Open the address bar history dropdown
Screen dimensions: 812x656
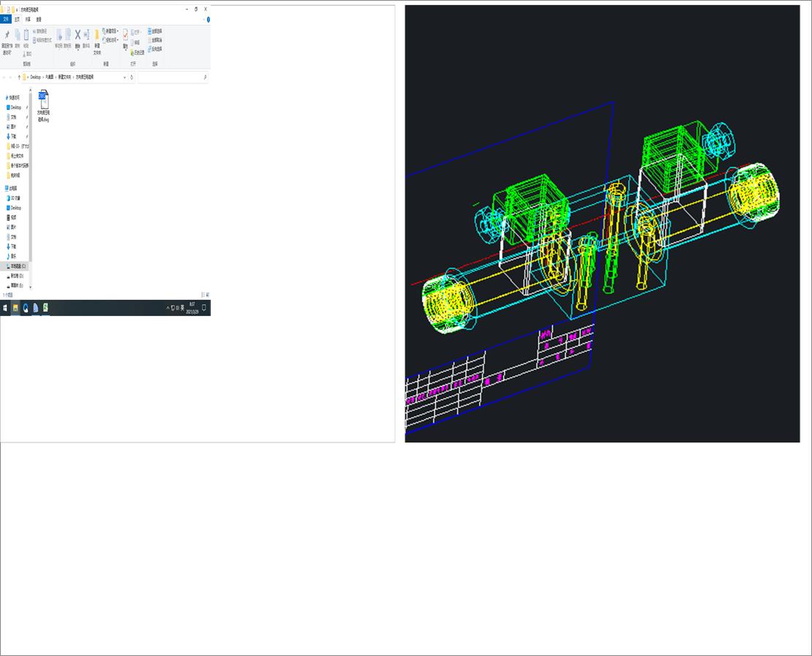[124, 77]
